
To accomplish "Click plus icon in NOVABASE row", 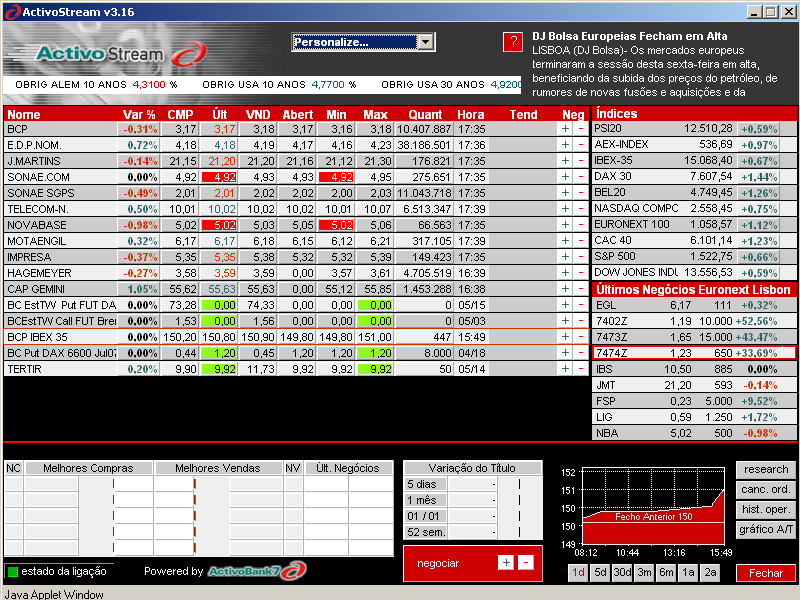I will [x=565, y=225].
